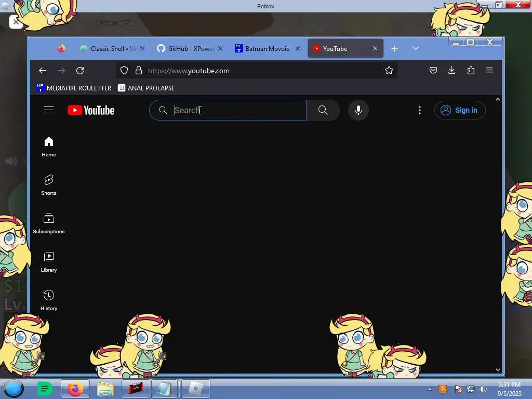
Task: Open Save to Pocket icon
Action: point(433,70)
